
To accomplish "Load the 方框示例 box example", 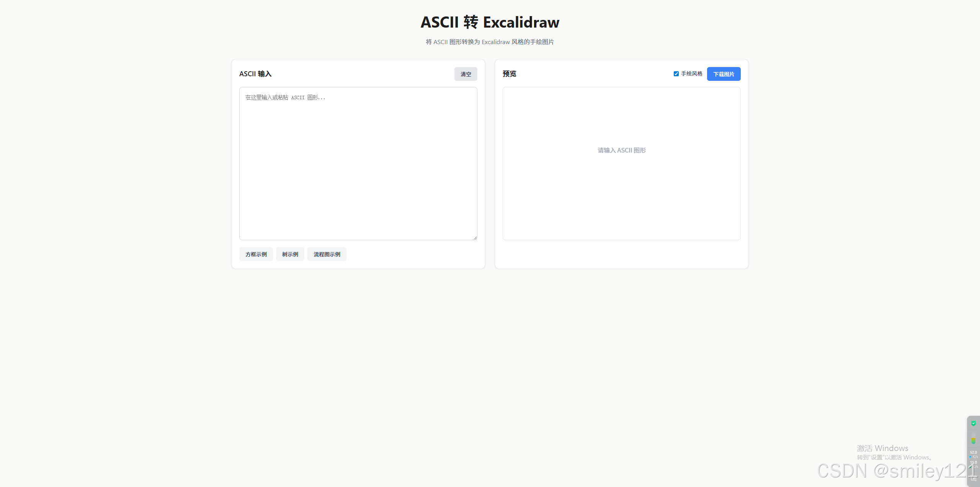I will [256, 254].
